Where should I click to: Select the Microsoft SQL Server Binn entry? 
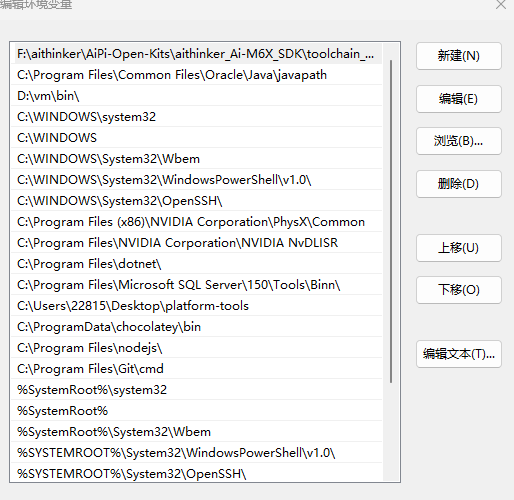(197, 285)
